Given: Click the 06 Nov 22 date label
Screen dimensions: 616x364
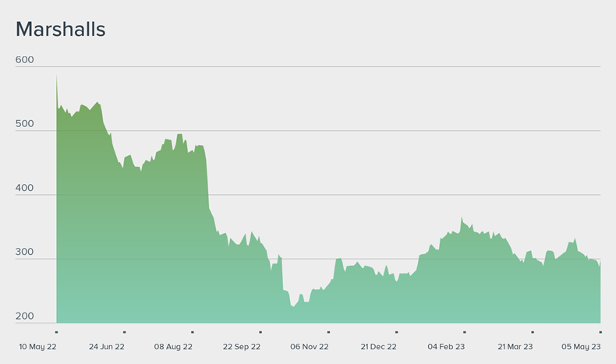Looking at the screenshot, I should [x=310, y=346].
